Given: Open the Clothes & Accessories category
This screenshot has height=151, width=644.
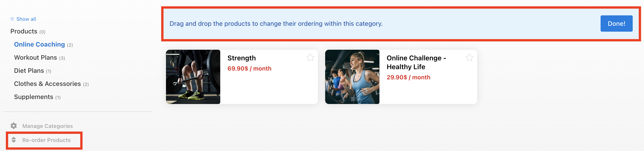Looking at the screenshot, I should point(47,84).
